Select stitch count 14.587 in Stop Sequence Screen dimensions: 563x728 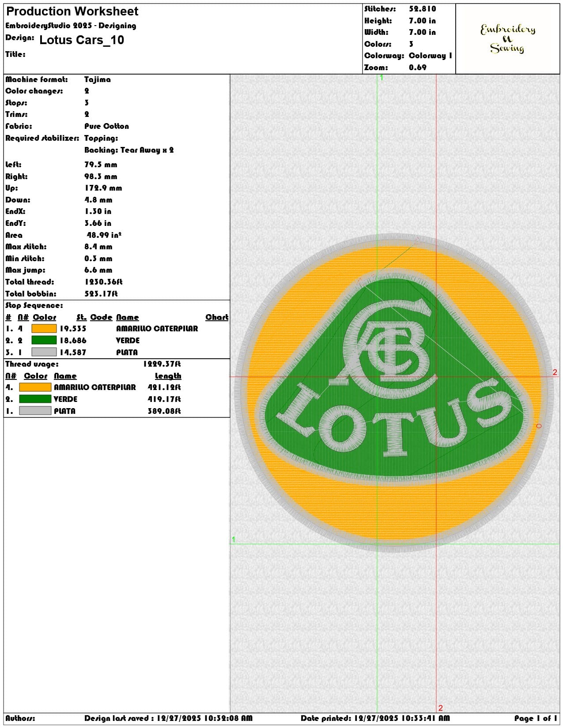[73, 353]
